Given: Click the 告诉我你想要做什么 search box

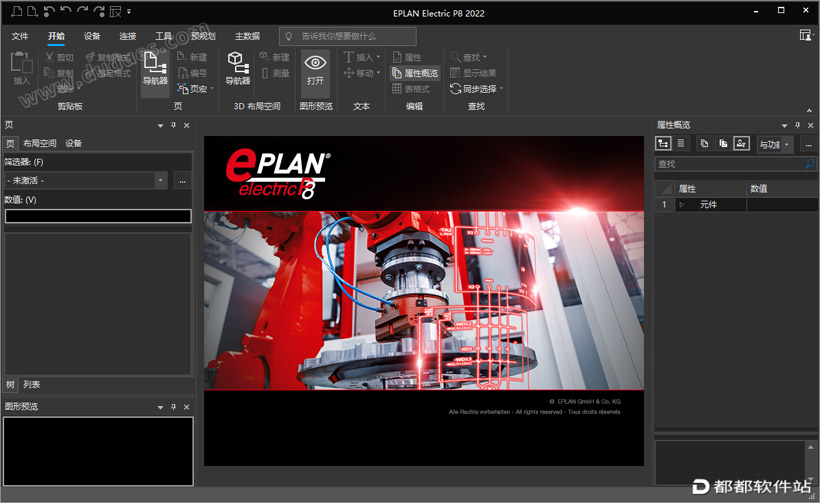Looking at the screenshot, I should click(348, 36).
